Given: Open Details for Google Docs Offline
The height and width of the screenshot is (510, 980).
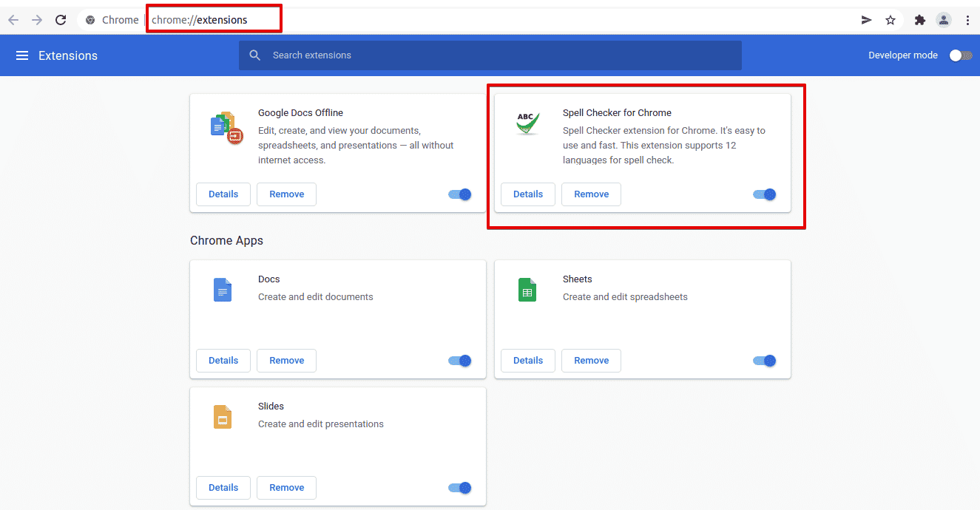Looking at the screenshot, I should pyautogui.click(x=223, y=194).
